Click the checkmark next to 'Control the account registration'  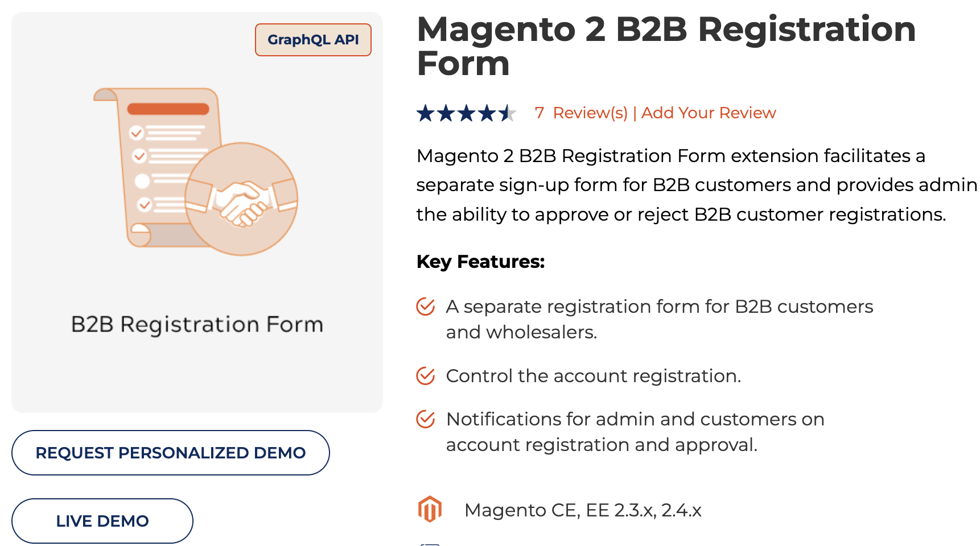(x=425, y=376)
